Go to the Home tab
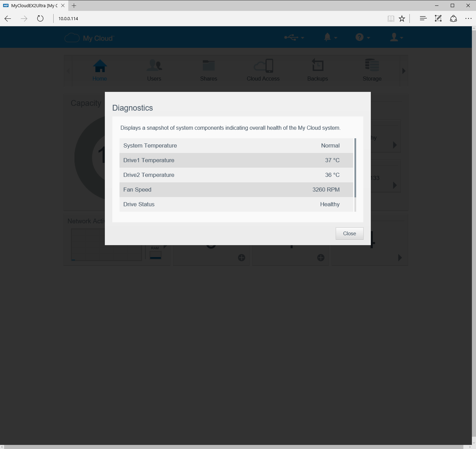This screenshot has height=449, width=476. coord(100,70)
